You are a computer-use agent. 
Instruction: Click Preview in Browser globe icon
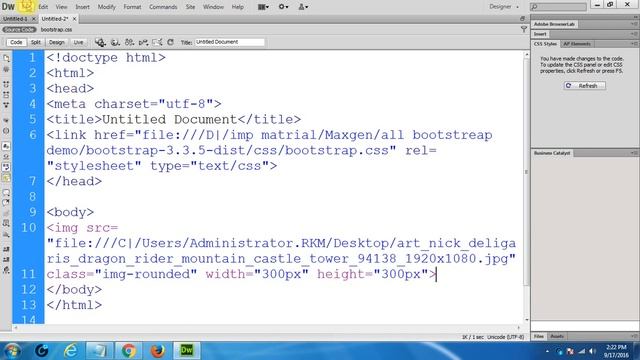point(116,42)
